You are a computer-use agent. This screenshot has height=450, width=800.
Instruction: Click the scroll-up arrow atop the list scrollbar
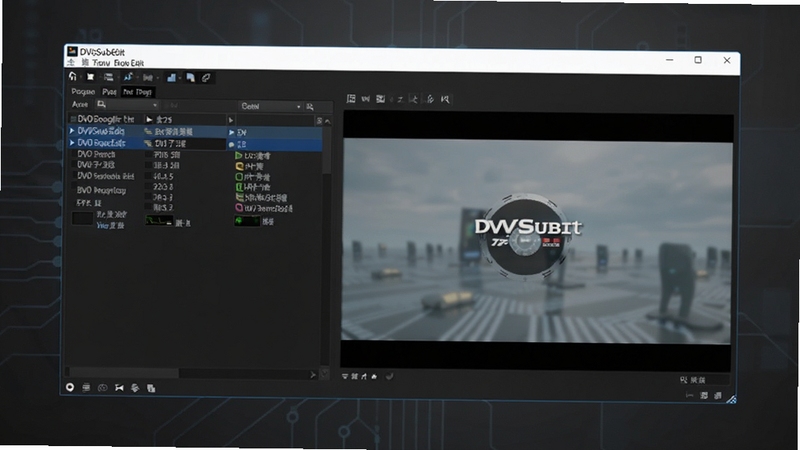point(328,121)
